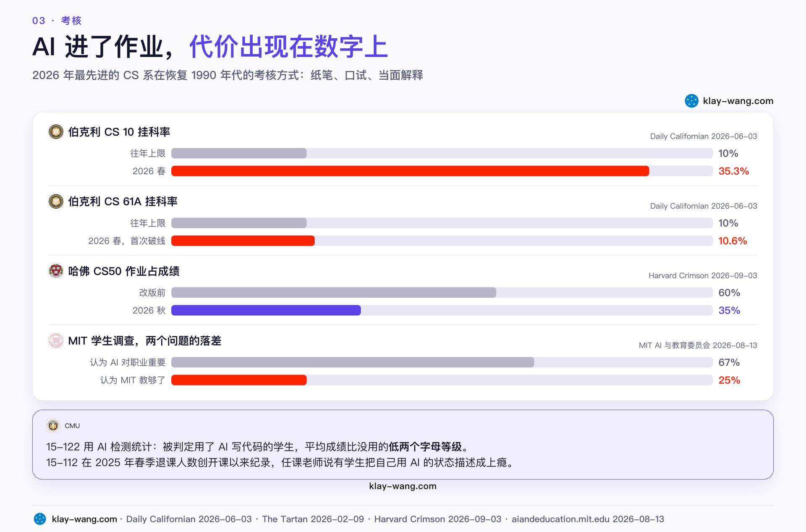Click Daily Californian 2026-06-03 in the footer

pos(189,519)
